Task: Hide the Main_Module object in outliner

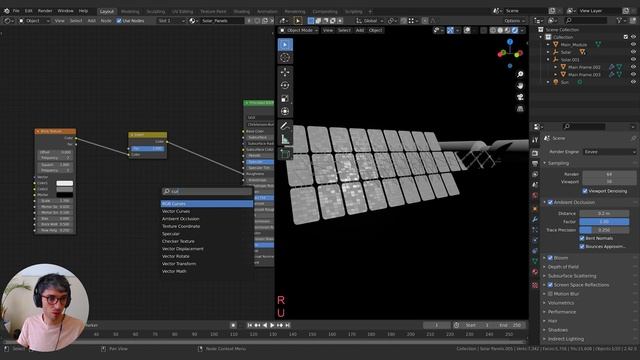Action: pyautogui.click(x=633, y=44)
